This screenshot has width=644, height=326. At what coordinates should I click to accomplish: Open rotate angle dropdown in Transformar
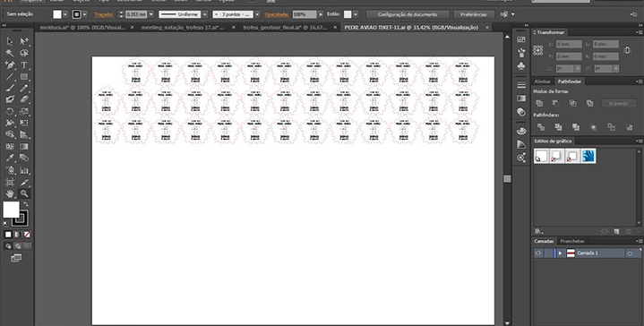click(x=578, y=69)
